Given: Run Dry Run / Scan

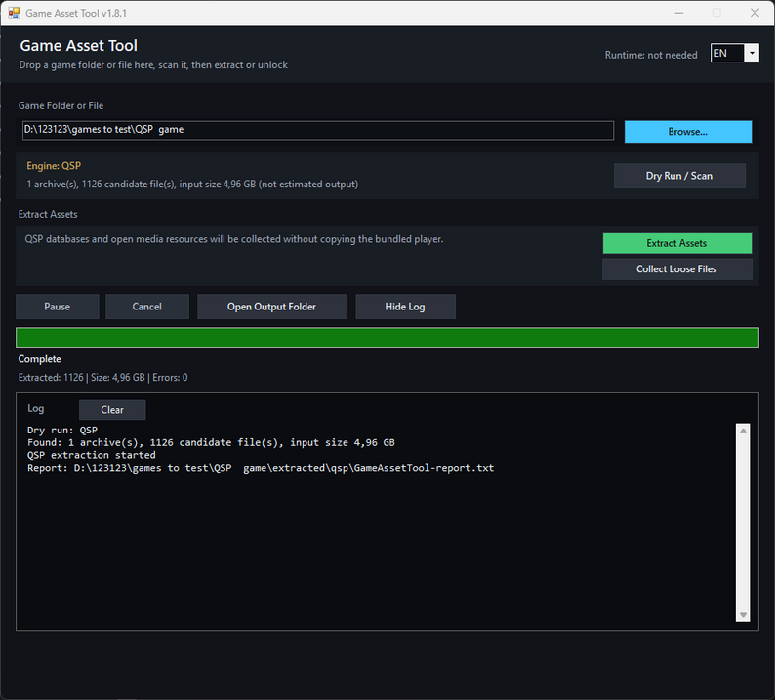Looking at the screenshot, I should (679, 176).
